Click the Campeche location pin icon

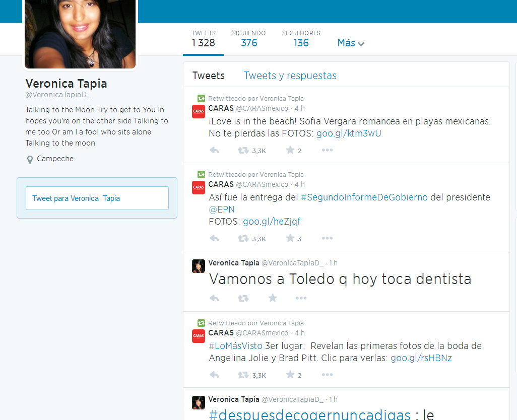(x=30, y=160)
